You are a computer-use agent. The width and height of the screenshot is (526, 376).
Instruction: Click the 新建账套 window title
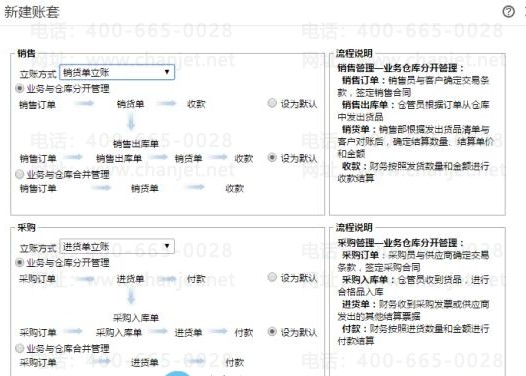pos(32,12)
